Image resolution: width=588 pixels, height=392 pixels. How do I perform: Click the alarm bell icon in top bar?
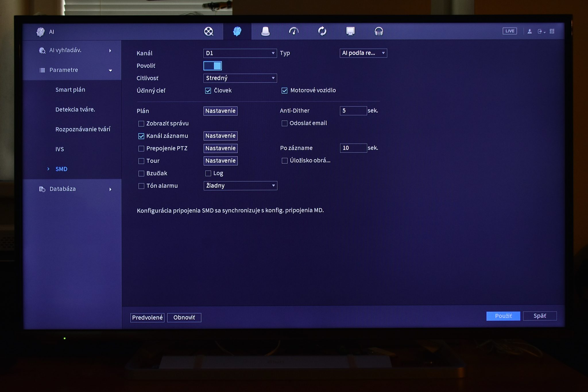(265, 31)
